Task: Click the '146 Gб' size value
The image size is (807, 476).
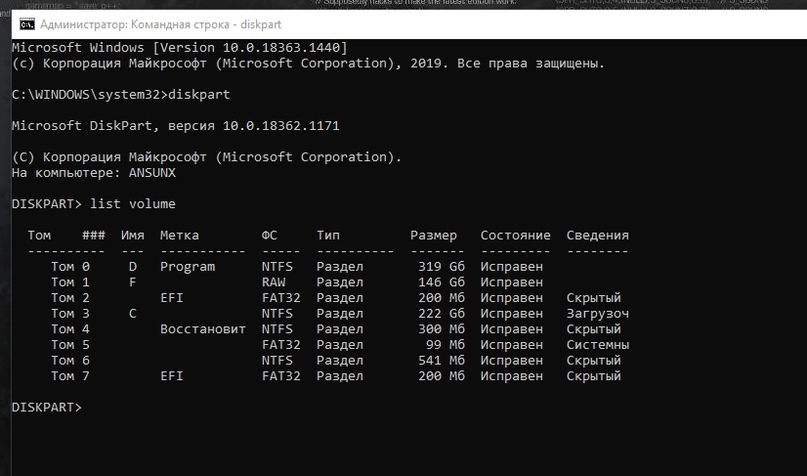Action: coord(442,282)
